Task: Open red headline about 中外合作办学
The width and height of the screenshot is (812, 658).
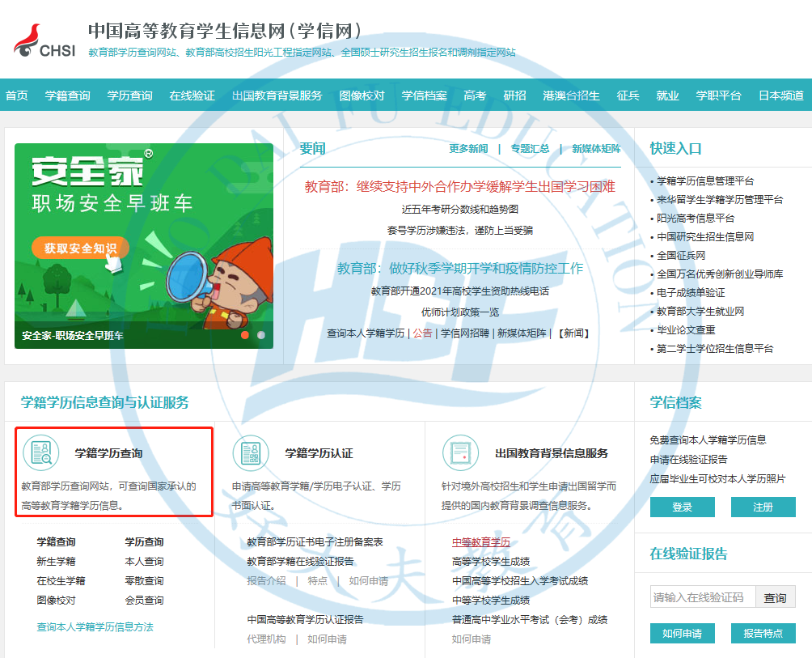Action: click(460, 186)
